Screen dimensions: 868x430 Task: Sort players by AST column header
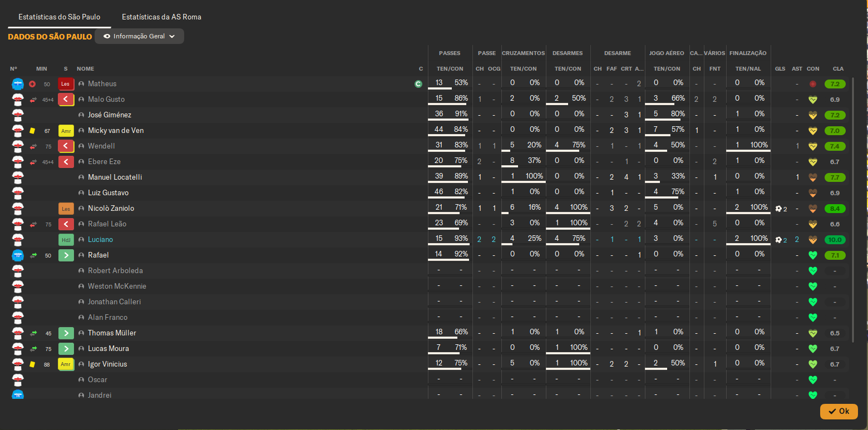[x=797, y=69]
